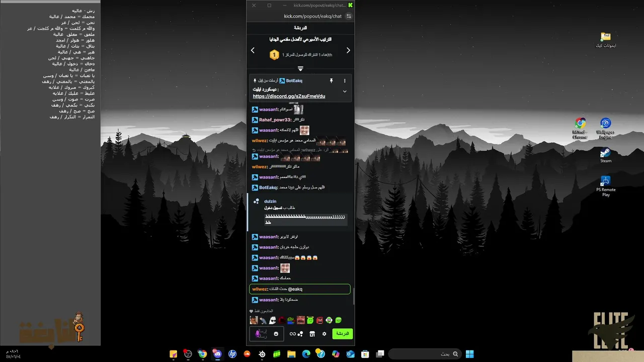This screenshot has height=362, width=644.
Task: Click the wllwez username in highlighted mention
Action: [260, 289]
